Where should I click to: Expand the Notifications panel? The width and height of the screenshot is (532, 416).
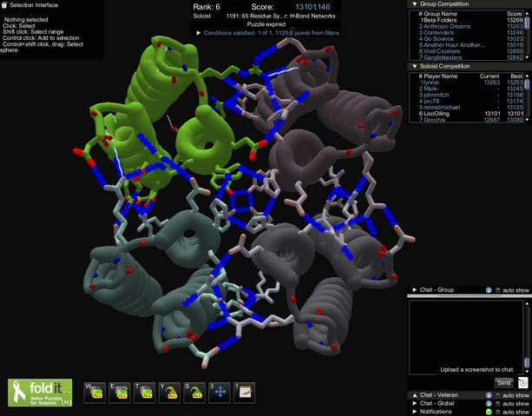[414, 412]
